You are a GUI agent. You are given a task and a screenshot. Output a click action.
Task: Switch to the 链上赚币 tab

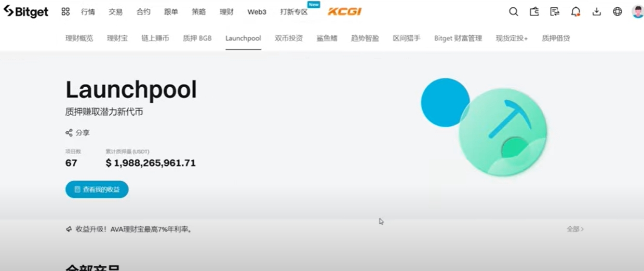pyautogui.click(x=155, y=38)
